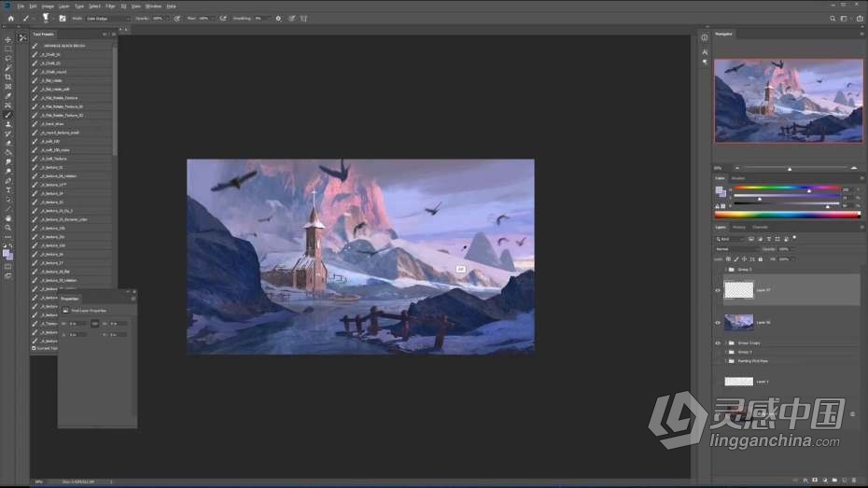Open the brush Mode dropdown
This screenshot has width=868, height=488.
106,19
